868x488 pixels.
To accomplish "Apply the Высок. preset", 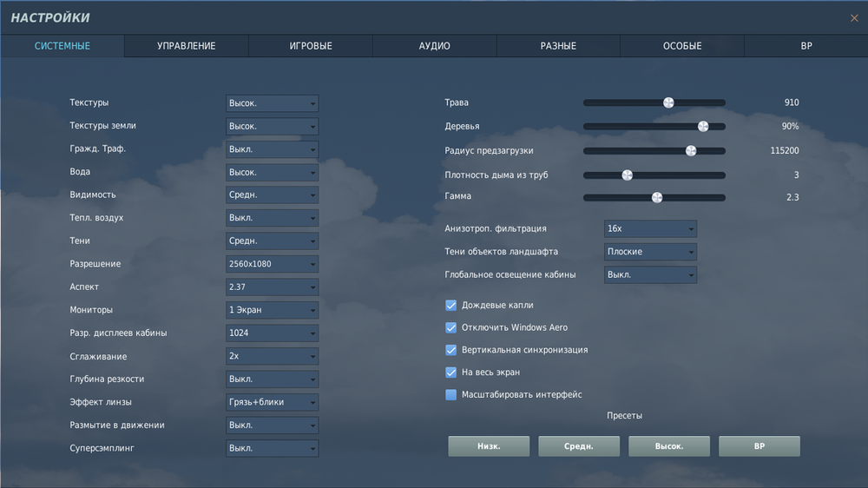I will 669,446.
